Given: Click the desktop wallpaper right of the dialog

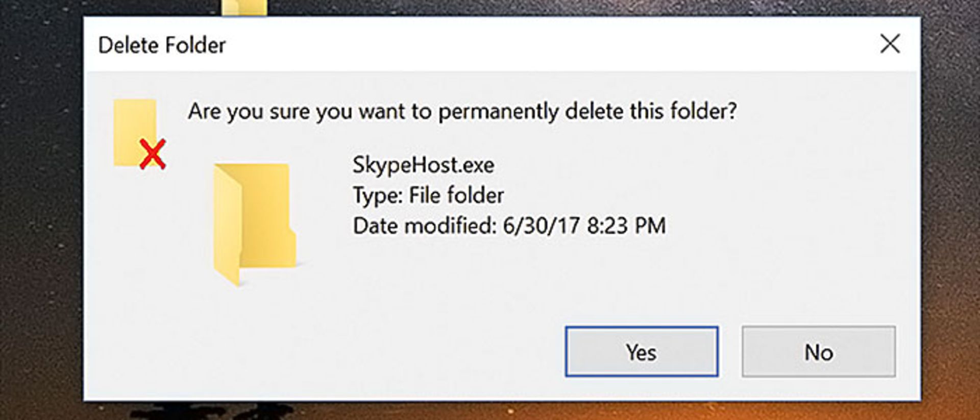Looking at the screenshot, I should pos(951,204).
